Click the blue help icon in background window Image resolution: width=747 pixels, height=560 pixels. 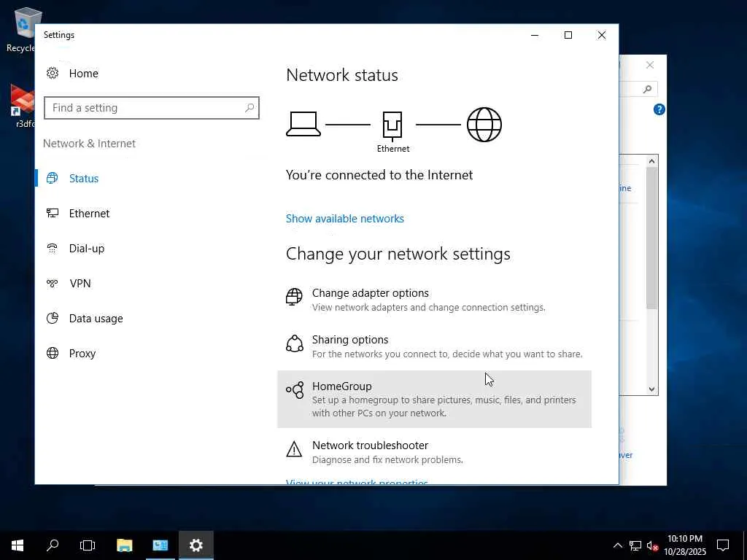click(x=659, y=109)
